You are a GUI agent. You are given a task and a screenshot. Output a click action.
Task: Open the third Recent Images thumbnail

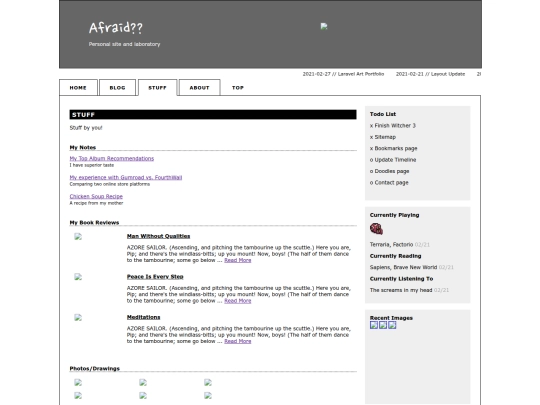click(x=392, y=325)
